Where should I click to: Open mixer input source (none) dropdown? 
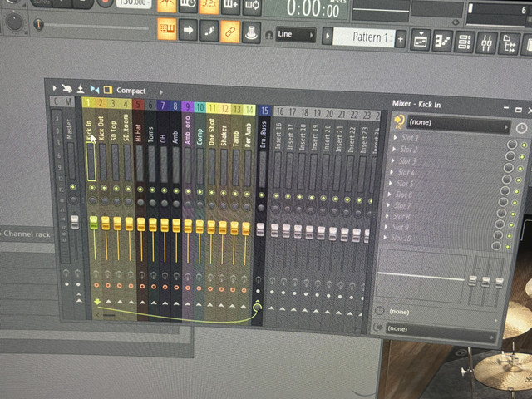[x=456, y=127]
